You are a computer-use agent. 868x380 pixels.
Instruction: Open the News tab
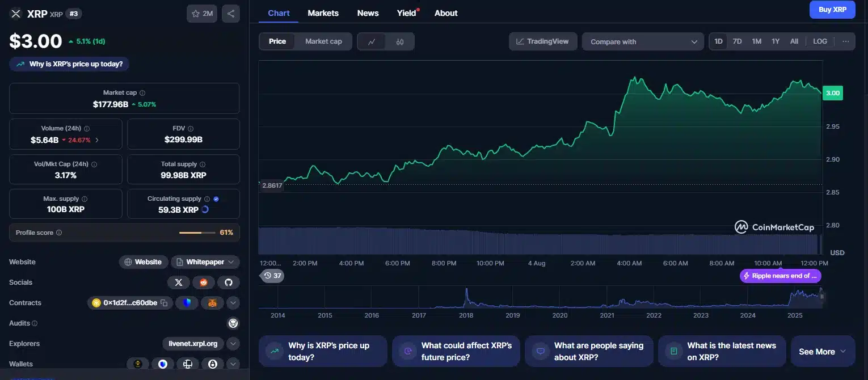coord(368,13)
